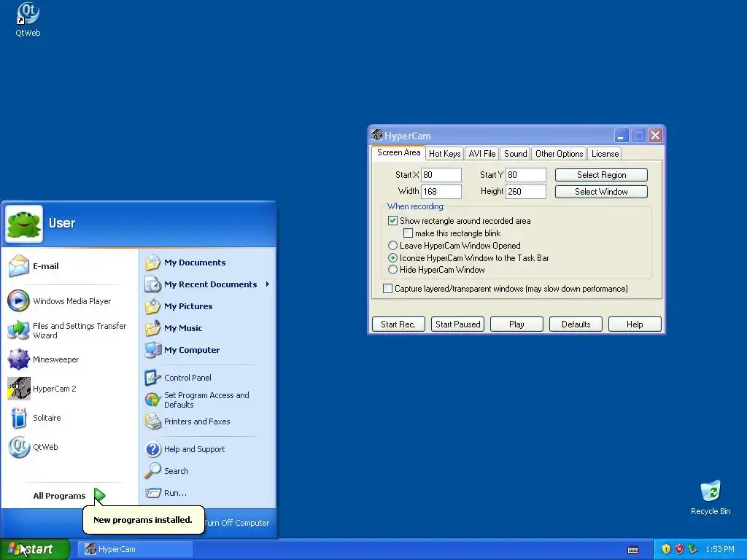Viewport: 747px width, 560px height.
Task: Click the red shield alert tray icon
Action: click(679, 549)
